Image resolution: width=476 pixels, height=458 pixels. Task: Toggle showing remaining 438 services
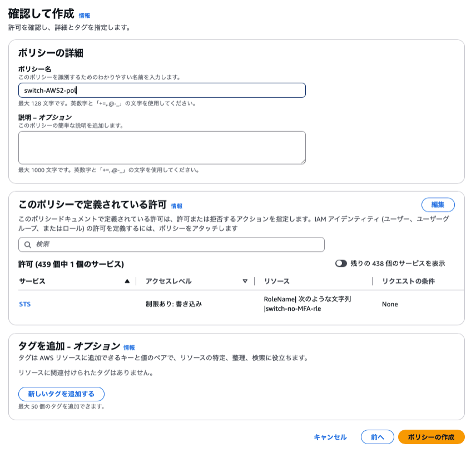(341, 263)
